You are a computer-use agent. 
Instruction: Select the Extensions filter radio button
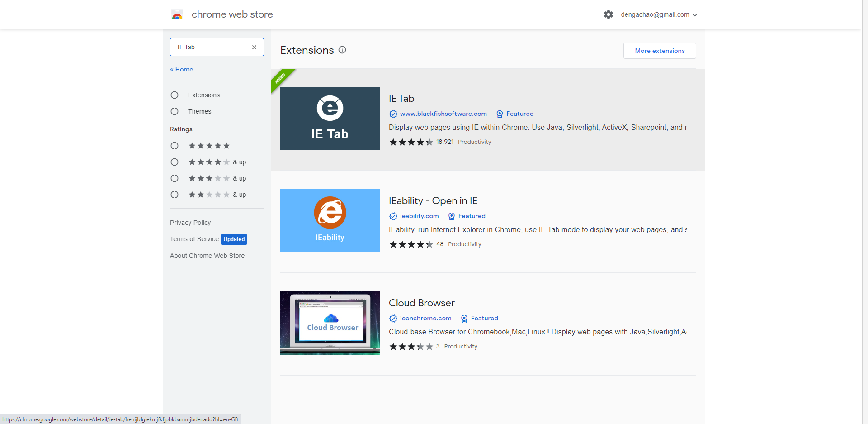[175, 95]
